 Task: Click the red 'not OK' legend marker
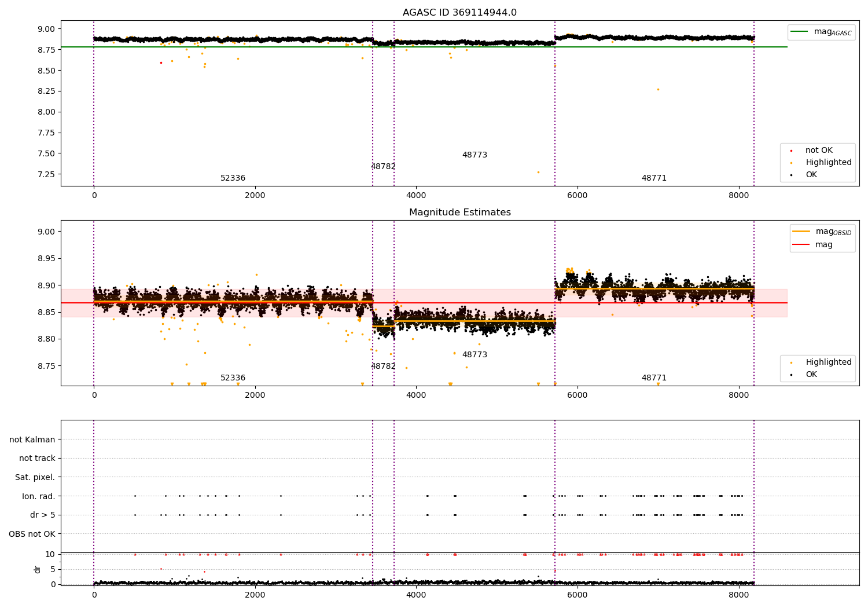click(791, 151)
